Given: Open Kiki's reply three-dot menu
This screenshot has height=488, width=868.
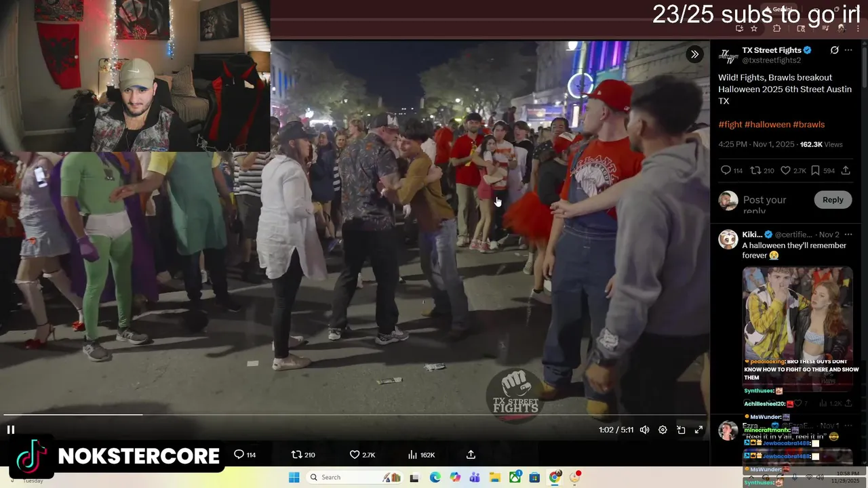Looking at the screenshot, I should coord(848,235).
